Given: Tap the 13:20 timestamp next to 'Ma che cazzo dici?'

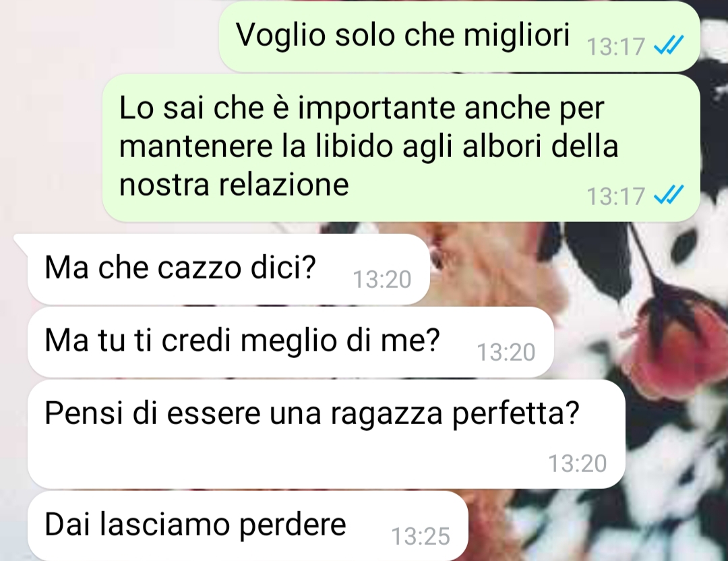Looking at the screenshot, I should click(x=382, y=280).
